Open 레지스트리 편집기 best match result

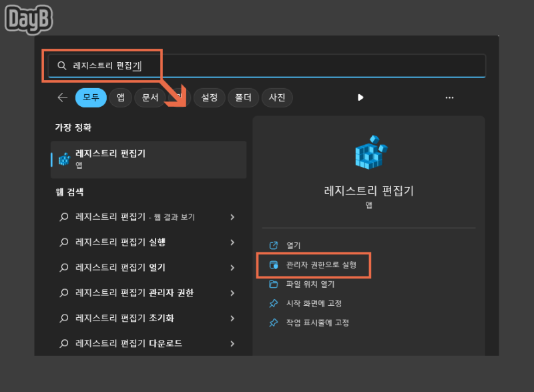[x=148, y=160]
